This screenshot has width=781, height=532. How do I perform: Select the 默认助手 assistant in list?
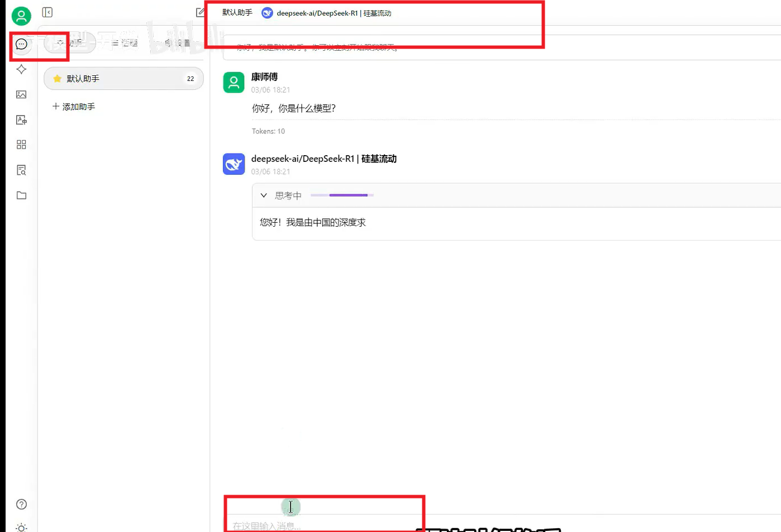123,79
